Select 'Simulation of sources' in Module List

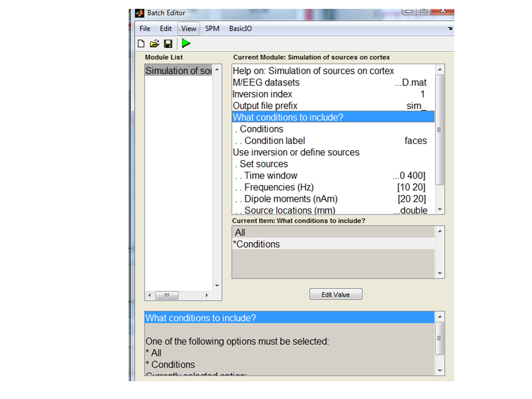pyautogui.click(x=178, y=71)
